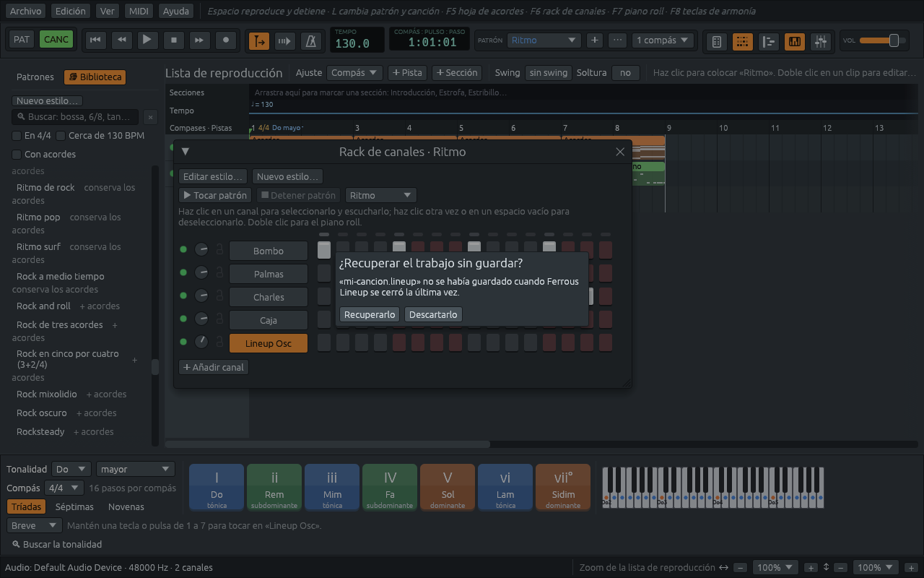Click the record button in transport
This screenshot has height=578, width=924.
(226, 40)
